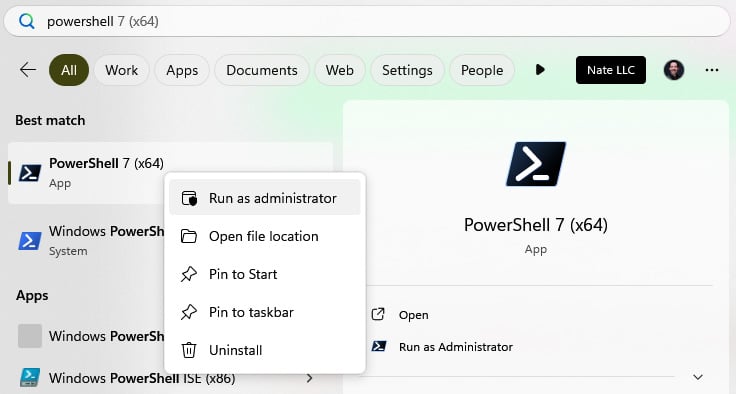Screen dimensions: 736x394
Task: Switch to the People filter tab
Action: click(x=482, y=70)
